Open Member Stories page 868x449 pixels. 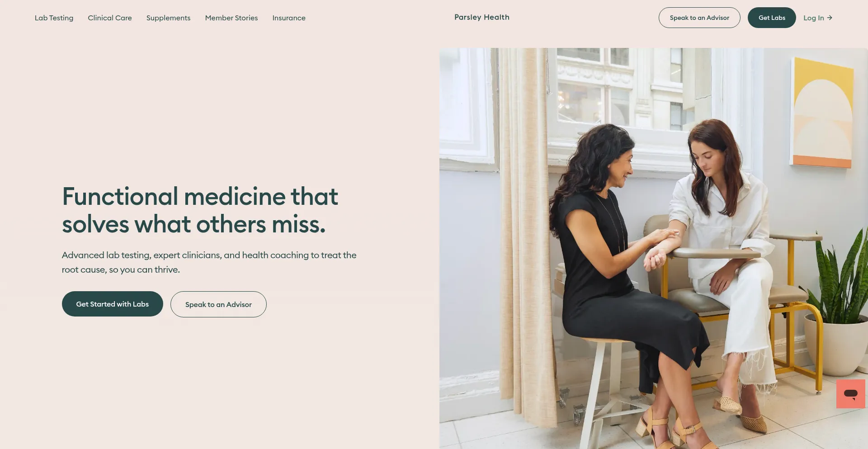pos(231,18)
